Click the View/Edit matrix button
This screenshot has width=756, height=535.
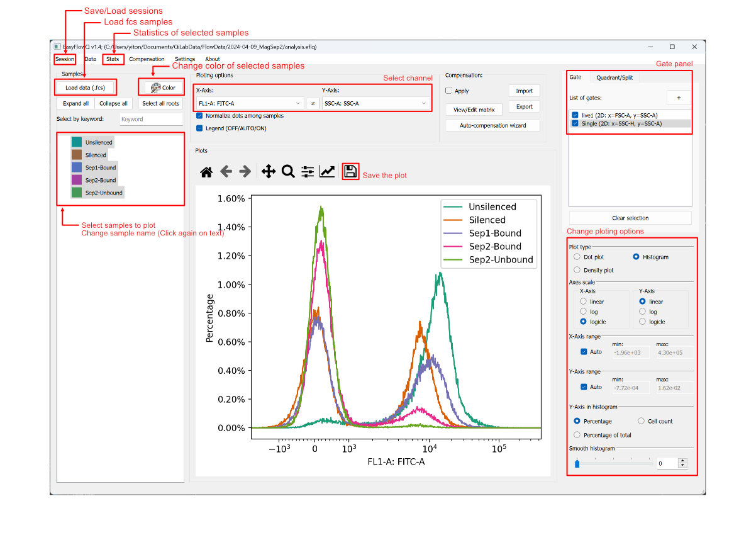(x=474, y=110)
